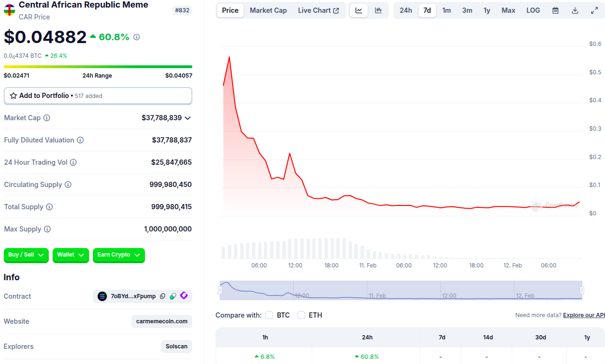Copy the contract address icon

[x=163, y=296]
